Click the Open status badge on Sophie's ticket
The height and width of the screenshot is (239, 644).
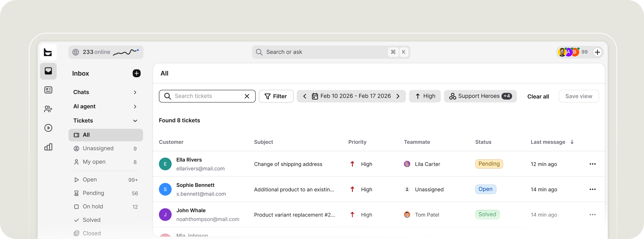[485, 189]
